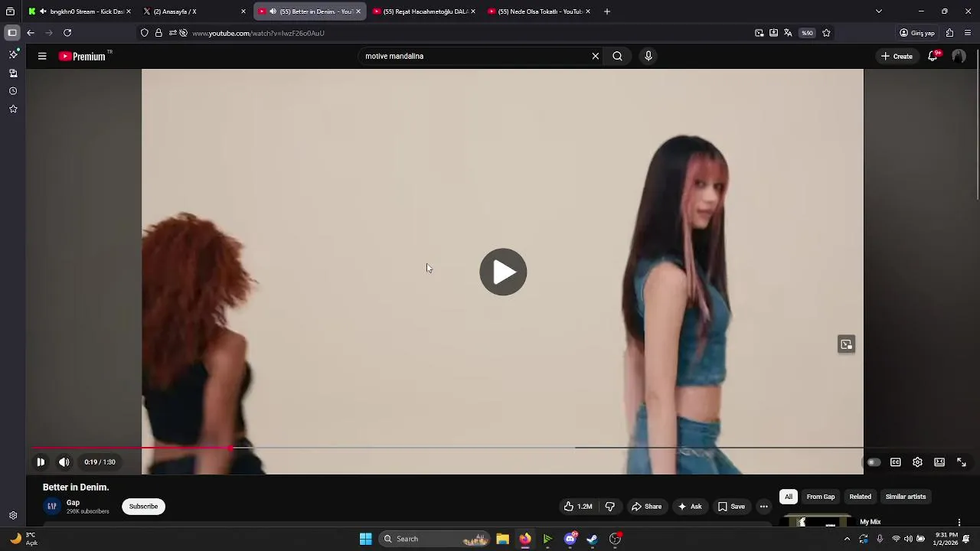
Task: Click Giriş yap sign-in button
Action: [917, 33]
